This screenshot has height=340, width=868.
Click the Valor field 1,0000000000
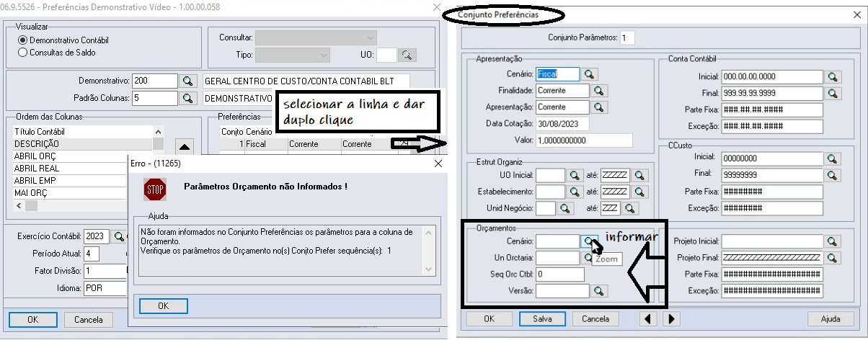pos(584,140)
